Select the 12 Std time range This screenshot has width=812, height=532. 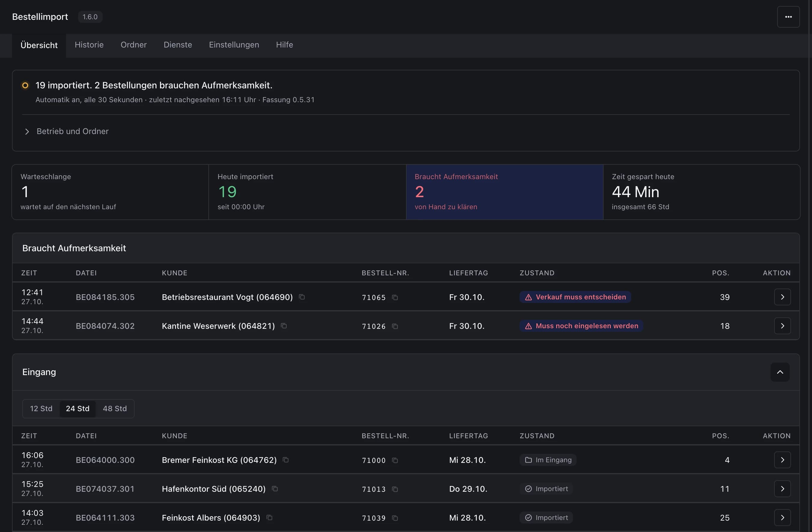point(41,408)
